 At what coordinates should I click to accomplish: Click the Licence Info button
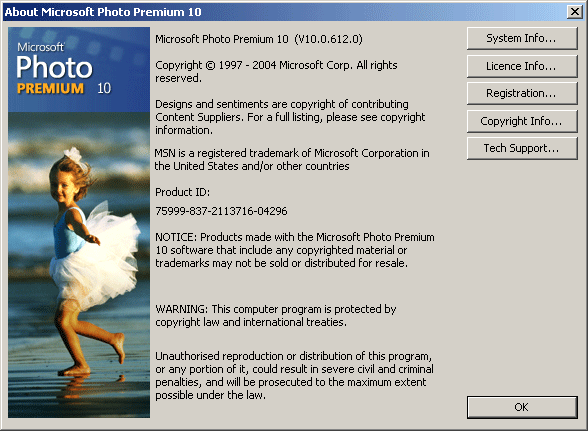(x=522, y=66)
